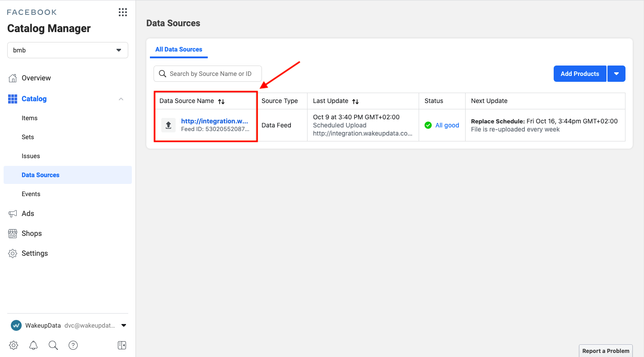This screenshot has height=357, width=644.
Task: Click the Search by Source Name field
Action: (x=208, y=74)
